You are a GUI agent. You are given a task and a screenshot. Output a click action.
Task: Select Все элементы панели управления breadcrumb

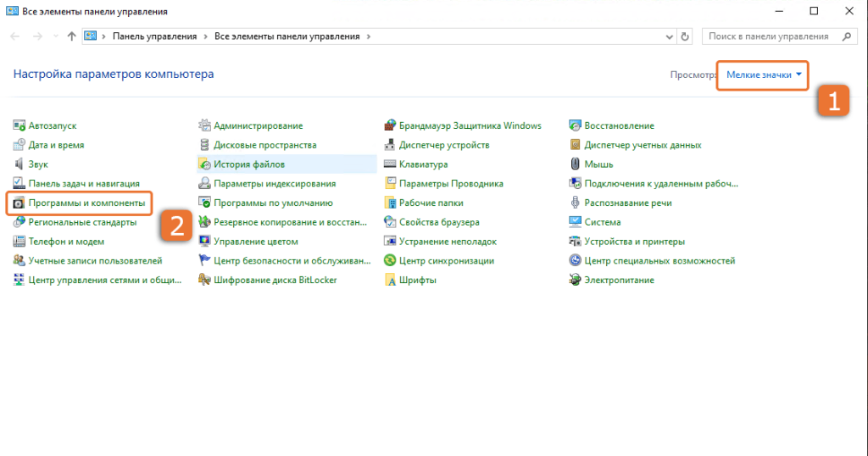click(x=287, y=36)
